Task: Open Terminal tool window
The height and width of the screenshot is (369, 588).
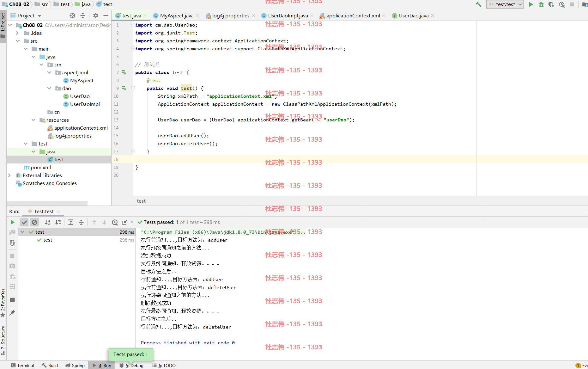Action: [x=22, y=365]
